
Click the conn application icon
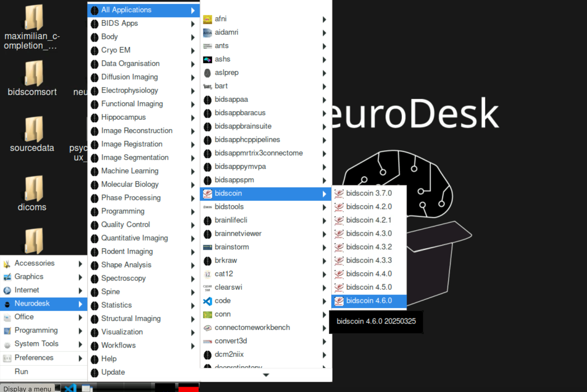[207, 315]
